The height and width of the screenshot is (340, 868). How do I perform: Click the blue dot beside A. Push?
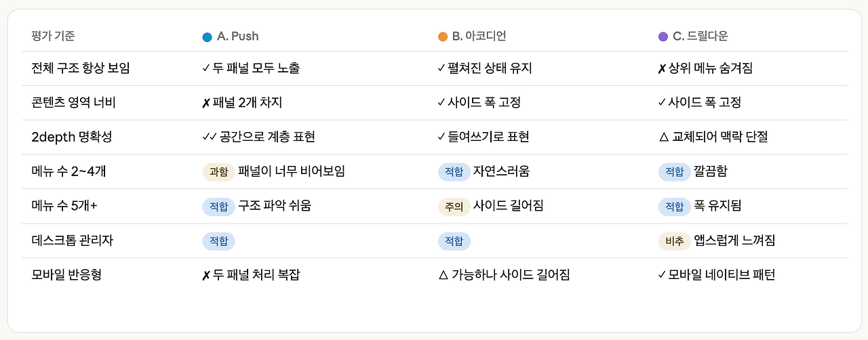[x=207, y=37]
